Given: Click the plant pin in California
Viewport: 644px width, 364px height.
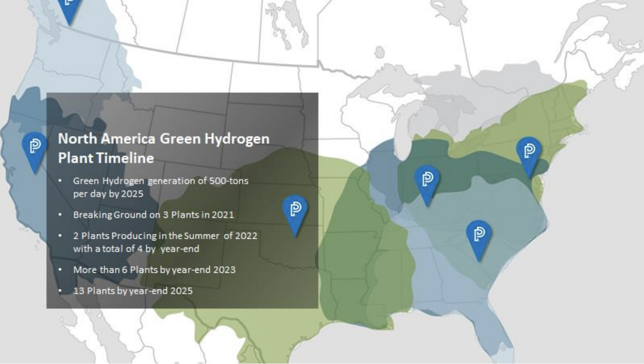Looking at the screenshot, I should click(x=35, y=147).
